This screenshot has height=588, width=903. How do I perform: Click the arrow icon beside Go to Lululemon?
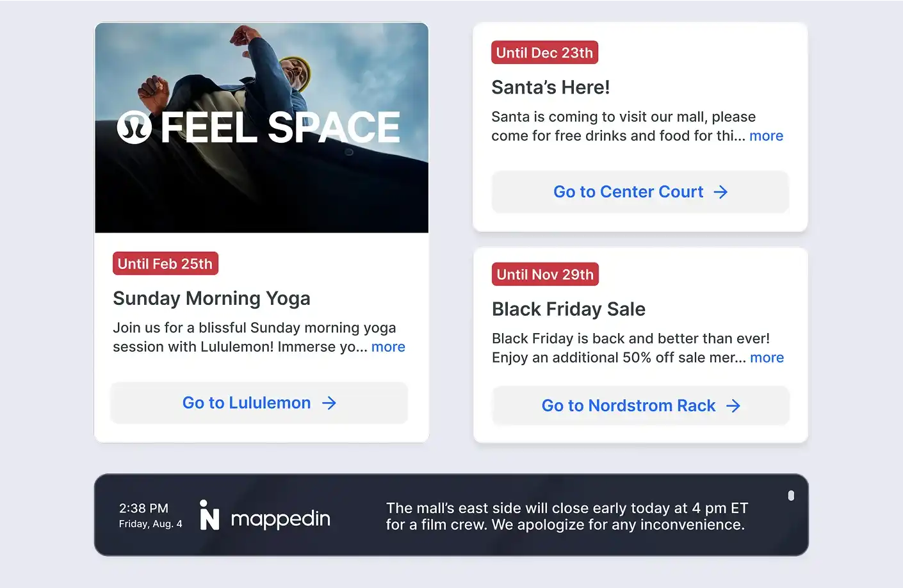pos(329,403)
